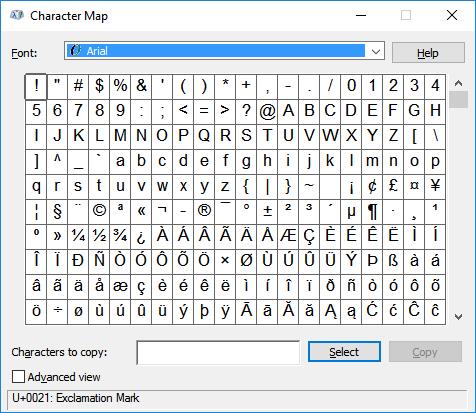Click the Help button
The height and width of the screenshot is (413, 476).
(428, 53)
